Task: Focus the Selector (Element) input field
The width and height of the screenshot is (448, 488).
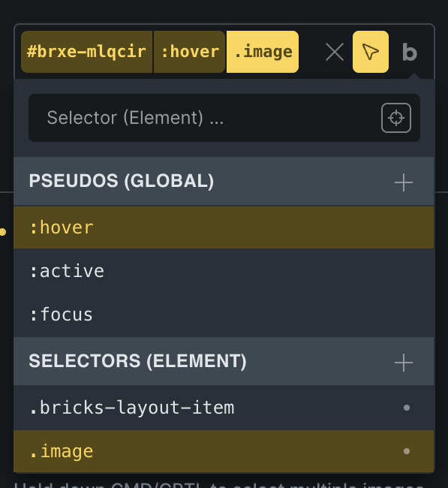Action: coord(206,118)
